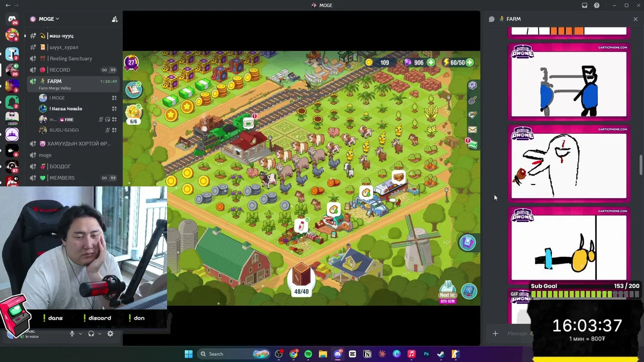The height and width of the screenshot is (362, 644).
Task: Open Steam from the taskbar
Action: coord(441,354)
